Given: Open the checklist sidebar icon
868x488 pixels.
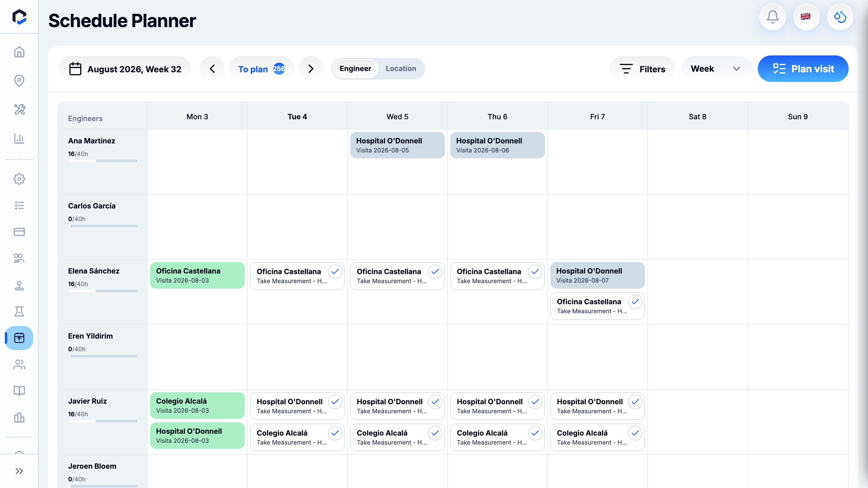Looking at the screenshot, I should (19, 205).
